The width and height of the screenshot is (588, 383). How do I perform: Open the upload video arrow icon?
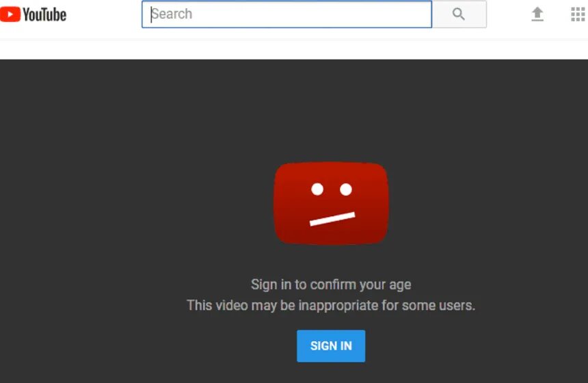point(537,14)
